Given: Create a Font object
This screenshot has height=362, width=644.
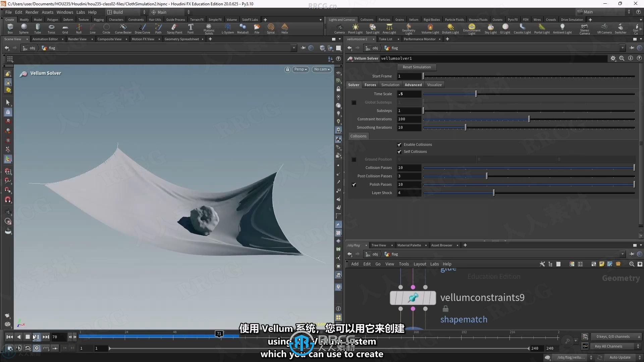Looking at the screenshot, I should (191, 29).
